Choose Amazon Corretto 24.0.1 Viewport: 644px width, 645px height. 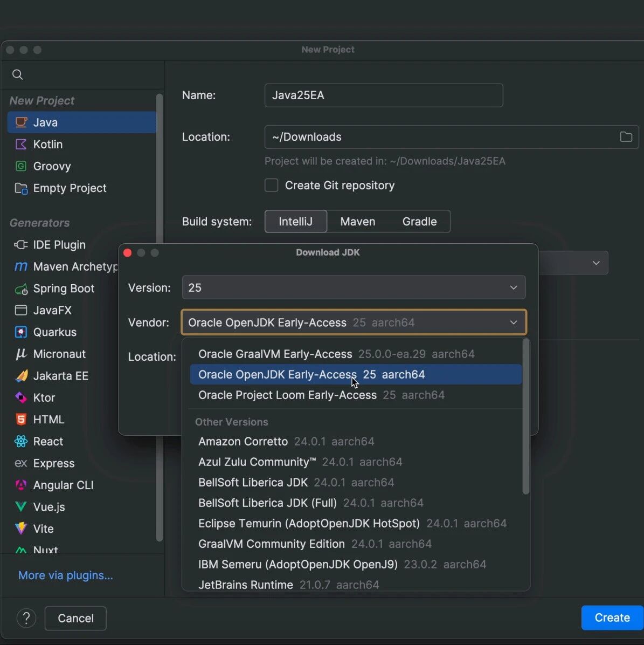pos(356,441)
